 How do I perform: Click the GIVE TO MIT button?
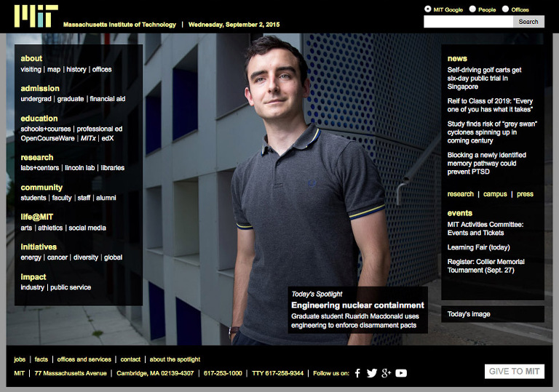514,372
